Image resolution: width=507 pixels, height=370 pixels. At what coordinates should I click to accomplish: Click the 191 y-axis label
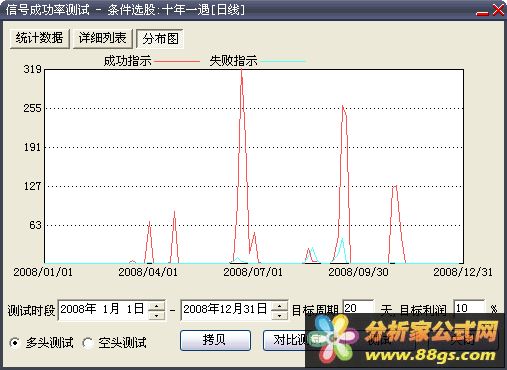[x=33, y=147]
